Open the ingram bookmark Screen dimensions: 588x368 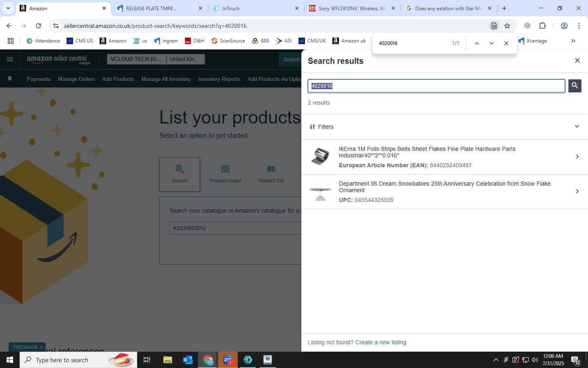[166, 41]
